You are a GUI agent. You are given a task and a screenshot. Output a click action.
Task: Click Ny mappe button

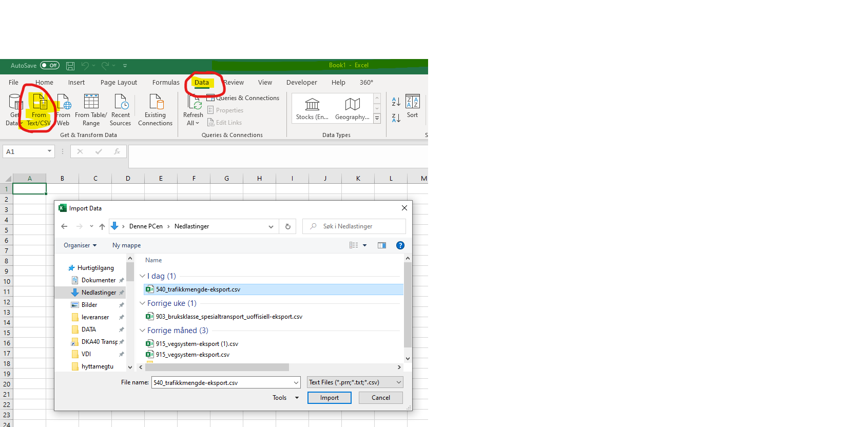pos(126,245)
